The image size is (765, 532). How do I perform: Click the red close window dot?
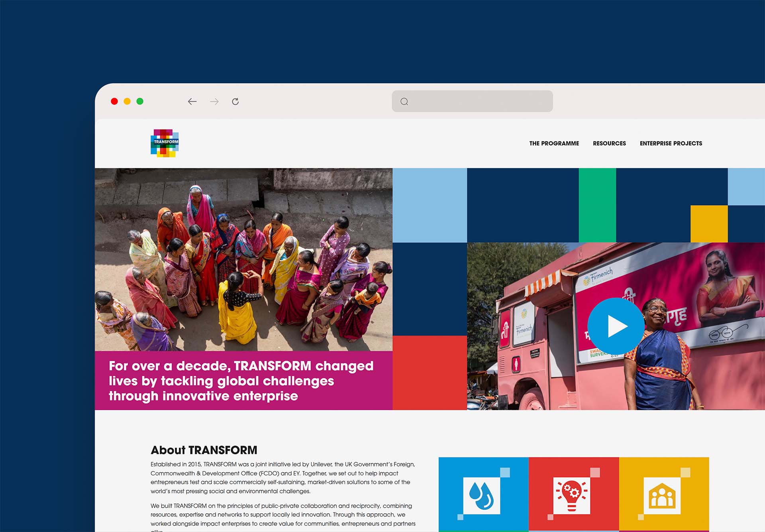pyautogui.click(x=114, y=101)
